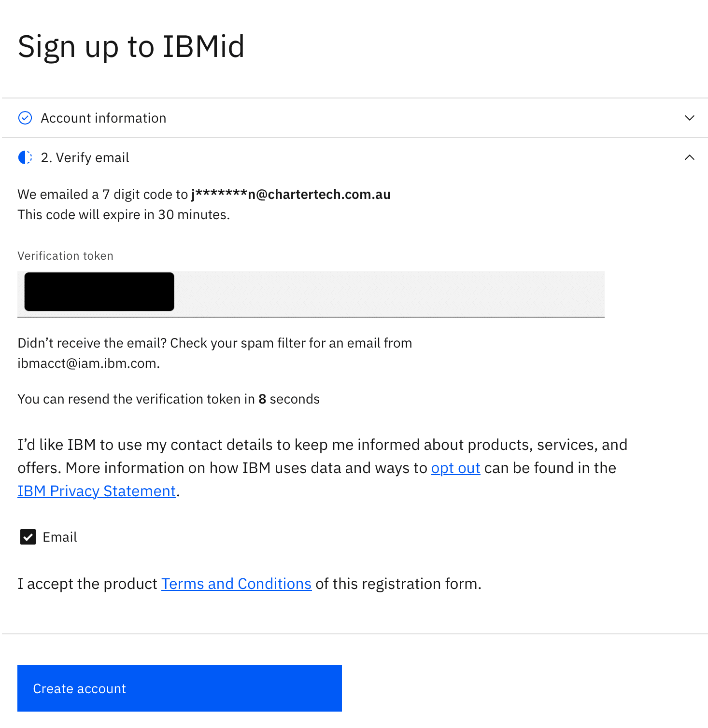Click the Verification token field label

pyautogui.click(x=65, y=255)
